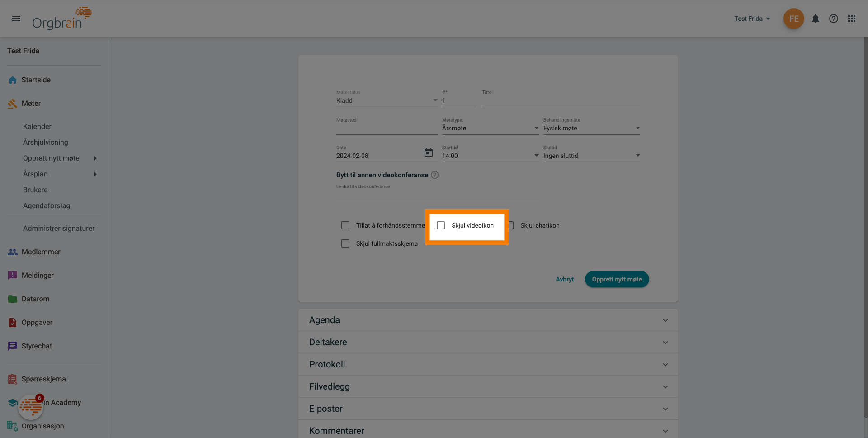Expand Opprett nytt møte submenu arrow
Screen dimensions: 868x438
pos(95,158)
